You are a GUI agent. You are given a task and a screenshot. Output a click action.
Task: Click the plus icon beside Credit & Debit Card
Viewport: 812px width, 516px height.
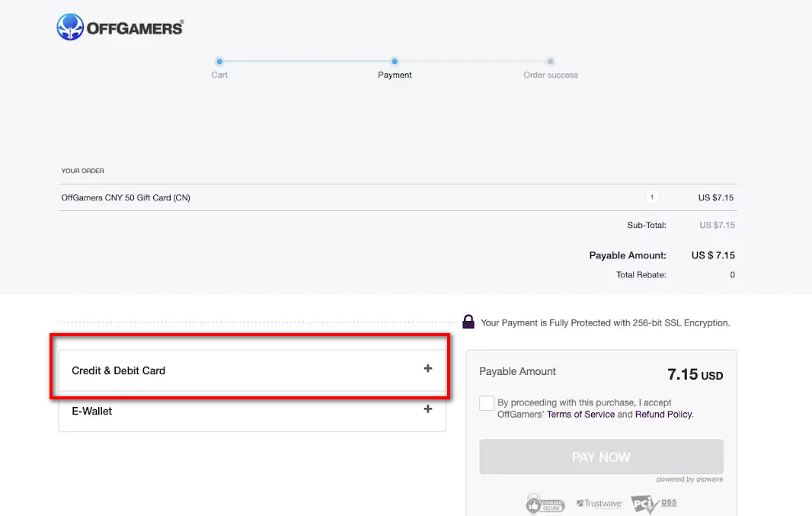pos(428,369)
